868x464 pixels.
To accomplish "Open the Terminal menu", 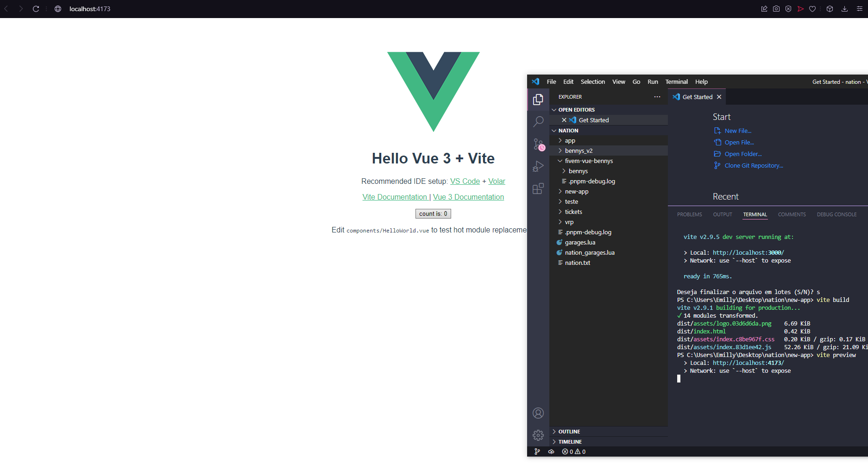I will 677,82.
